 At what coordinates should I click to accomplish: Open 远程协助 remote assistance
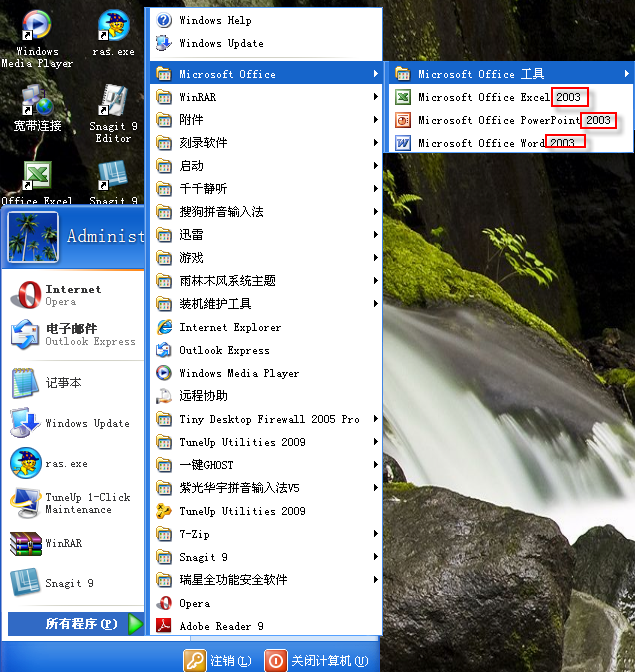(266, 396)
